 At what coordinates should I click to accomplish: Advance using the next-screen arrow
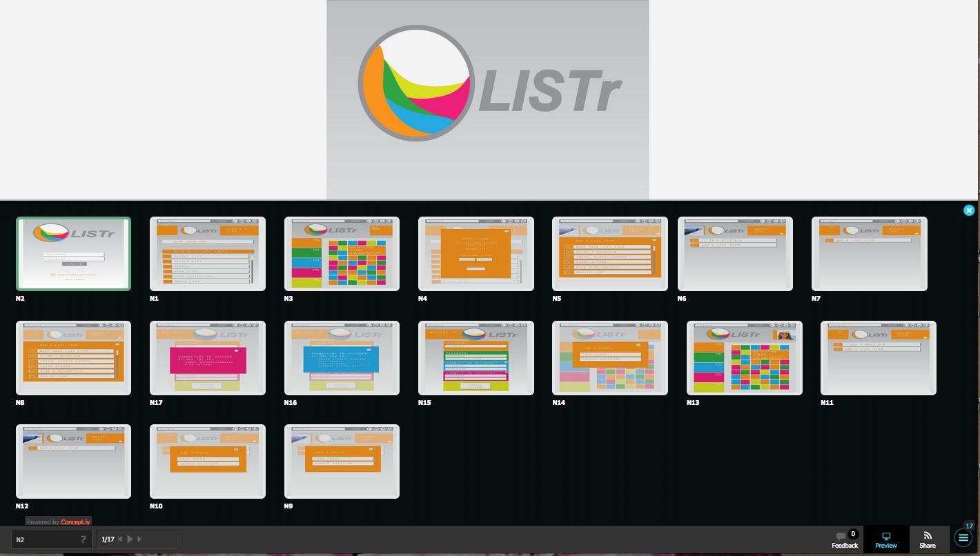click(130, 539)
